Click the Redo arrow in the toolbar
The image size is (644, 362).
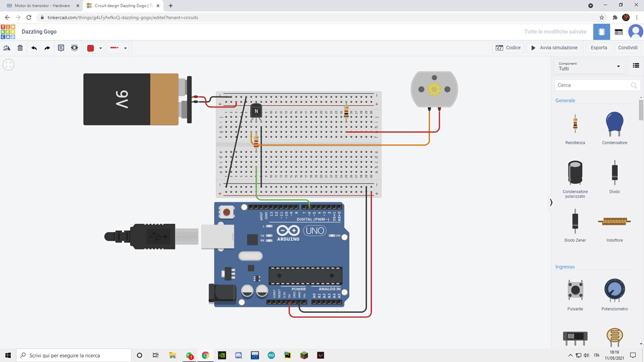click(x=49, y=47)
